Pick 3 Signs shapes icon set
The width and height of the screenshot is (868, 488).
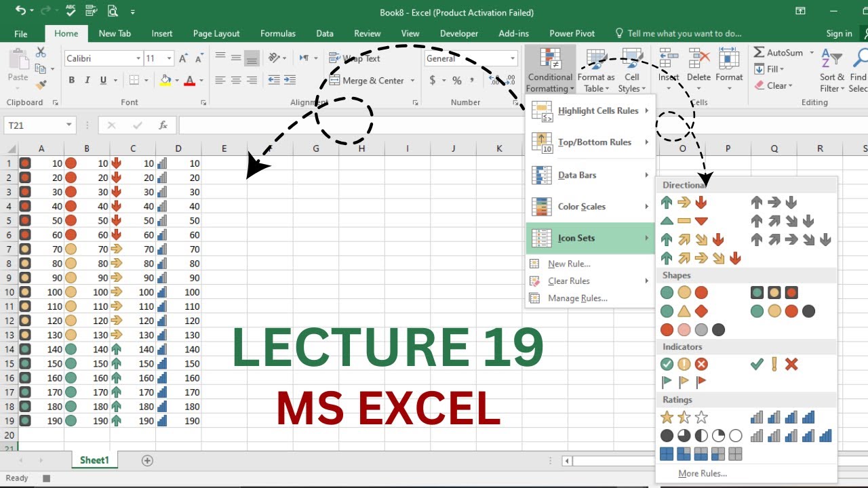pos(684,311)
